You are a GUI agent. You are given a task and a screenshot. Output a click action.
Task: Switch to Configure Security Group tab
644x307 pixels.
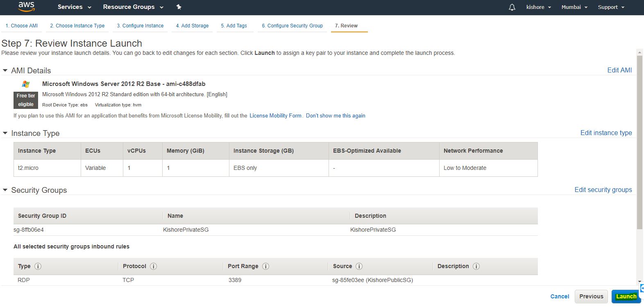pyautogui.click(x=292, y=26)
